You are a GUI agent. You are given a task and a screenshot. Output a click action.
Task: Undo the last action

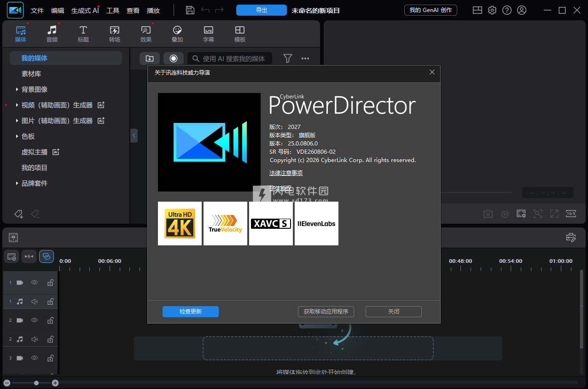[205, 10]
